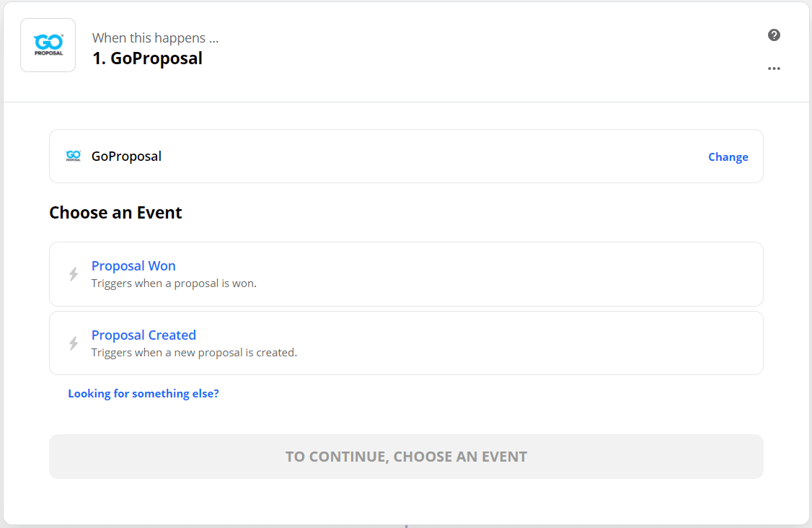
Task: Select the Proposal Won event title
Action: click(x=133, y=266)
